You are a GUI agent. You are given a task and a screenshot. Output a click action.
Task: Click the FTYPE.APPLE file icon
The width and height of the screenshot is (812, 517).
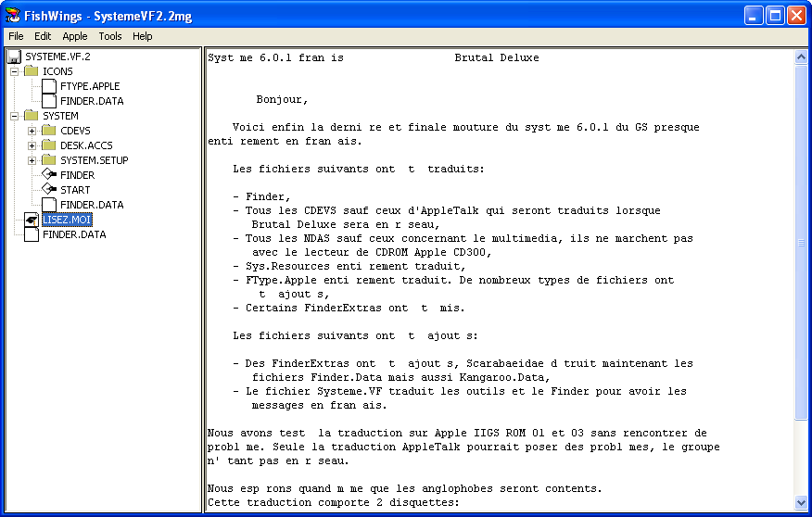[x=49, y=86]
